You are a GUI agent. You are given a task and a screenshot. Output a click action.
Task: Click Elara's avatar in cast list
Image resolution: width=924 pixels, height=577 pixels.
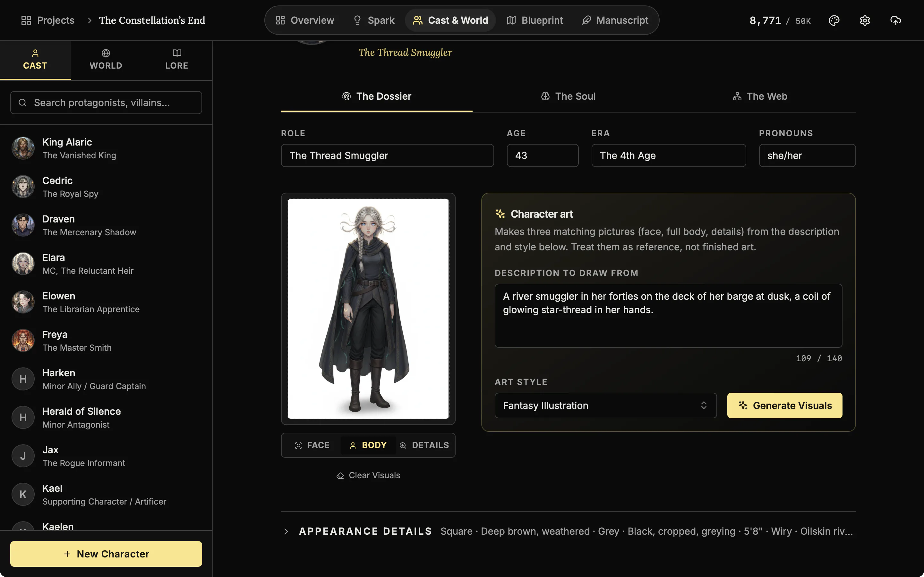[23, 264]
